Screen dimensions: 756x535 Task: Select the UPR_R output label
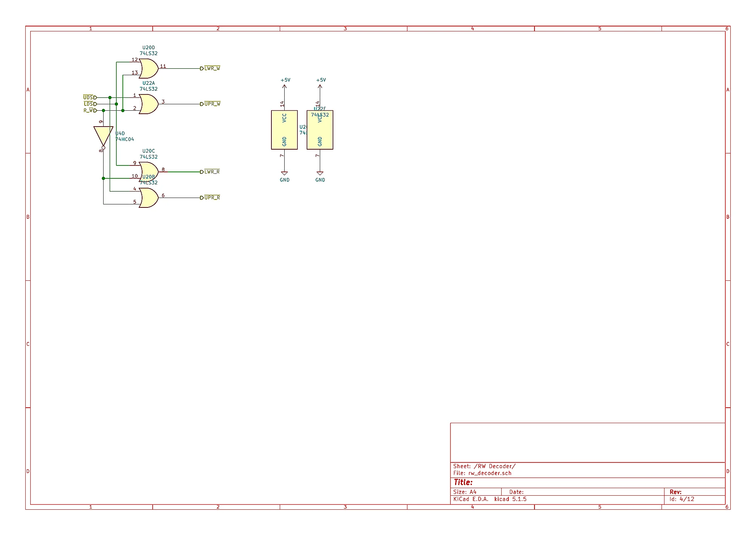[212, 198]
